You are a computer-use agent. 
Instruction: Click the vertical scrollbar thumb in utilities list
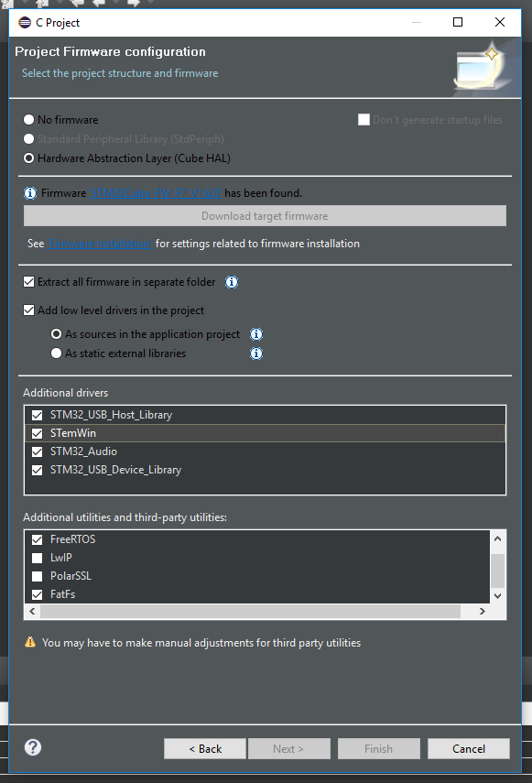point(497,571)
